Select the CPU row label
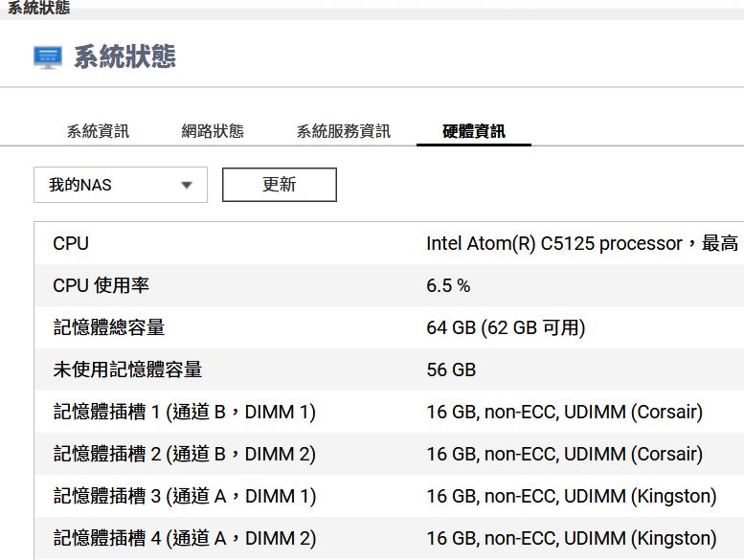The image size is (744, 560). tap(71, 243)
